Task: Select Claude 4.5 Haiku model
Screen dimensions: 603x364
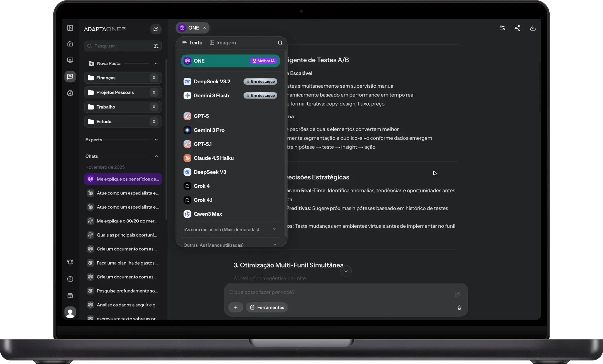Action: tap(213, 158)
